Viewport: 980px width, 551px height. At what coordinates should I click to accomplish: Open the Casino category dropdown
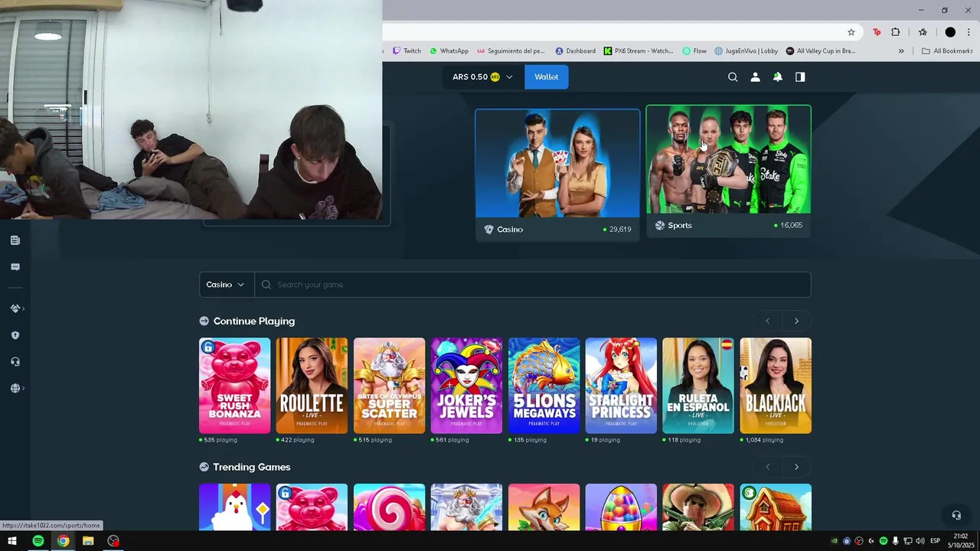point(225,285)
